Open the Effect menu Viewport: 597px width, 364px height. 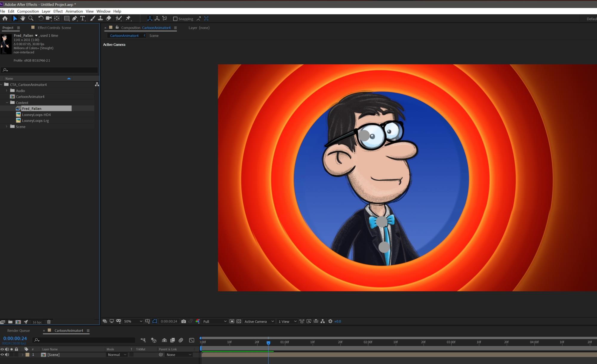coord(58,11)
